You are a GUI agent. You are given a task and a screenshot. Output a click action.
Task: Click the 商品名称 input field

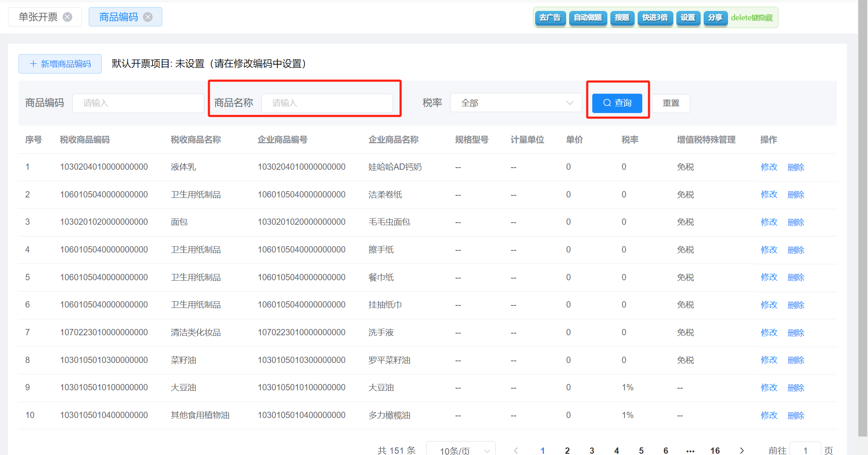[x=327, y=103]
